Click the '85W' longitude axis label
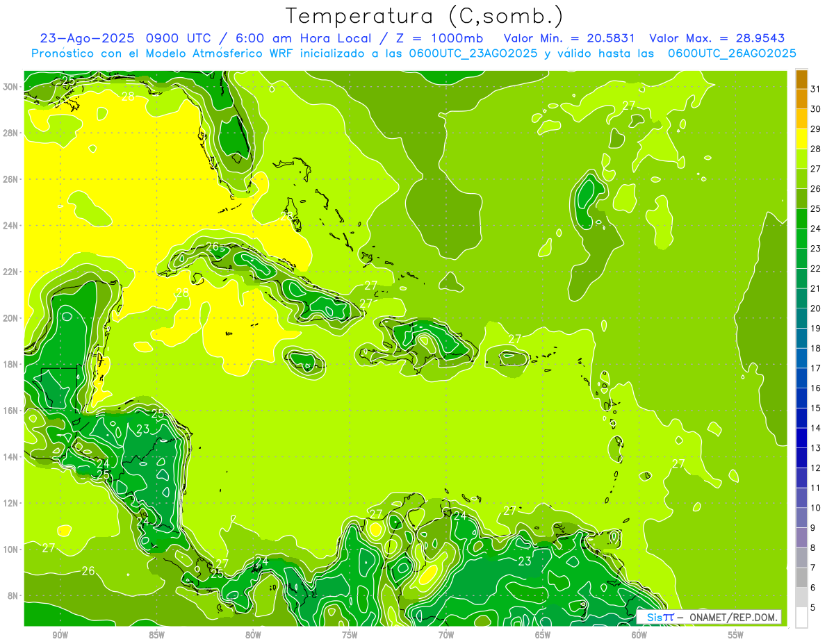This screenshot has height=644, width=834. pyautogui.click(x=156, y=634)
